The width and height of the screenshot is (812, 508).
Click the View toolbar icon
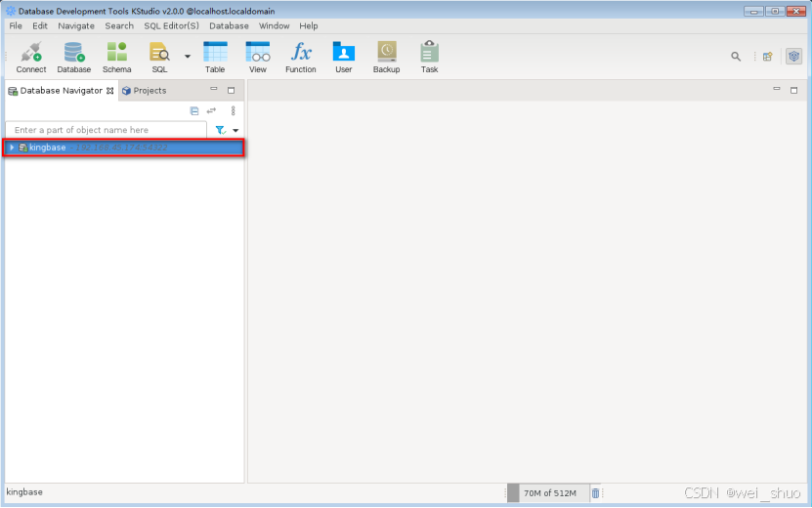point(258,57)
